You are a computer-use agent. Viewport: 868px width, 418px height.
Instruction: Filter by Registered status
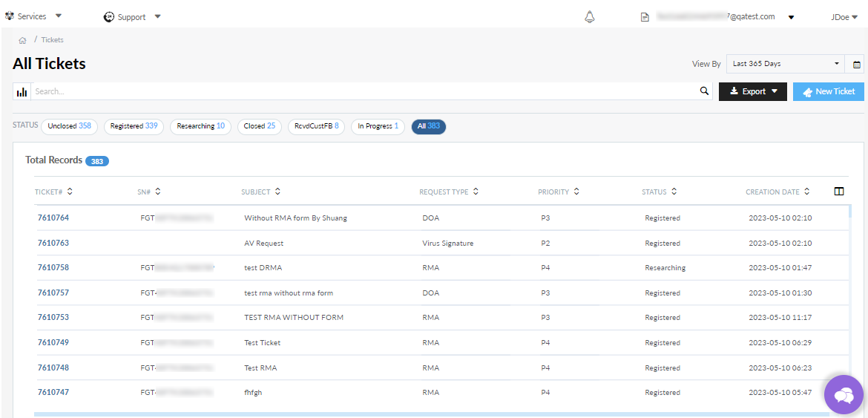pyautogui.click(x=134, y=126)
